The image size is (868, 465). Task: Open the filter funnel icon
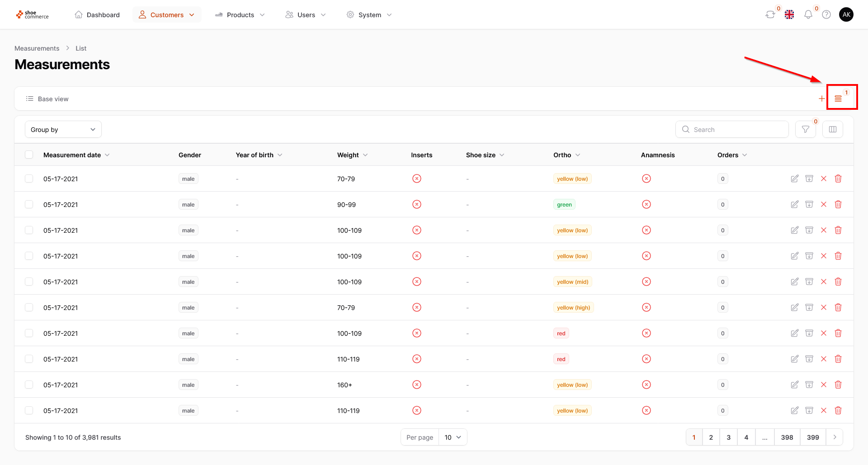click(x=805, y=130)
